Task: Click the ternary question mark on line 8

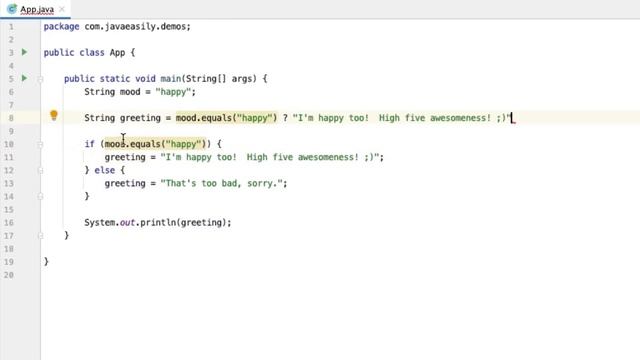Action: click(285, 118)
